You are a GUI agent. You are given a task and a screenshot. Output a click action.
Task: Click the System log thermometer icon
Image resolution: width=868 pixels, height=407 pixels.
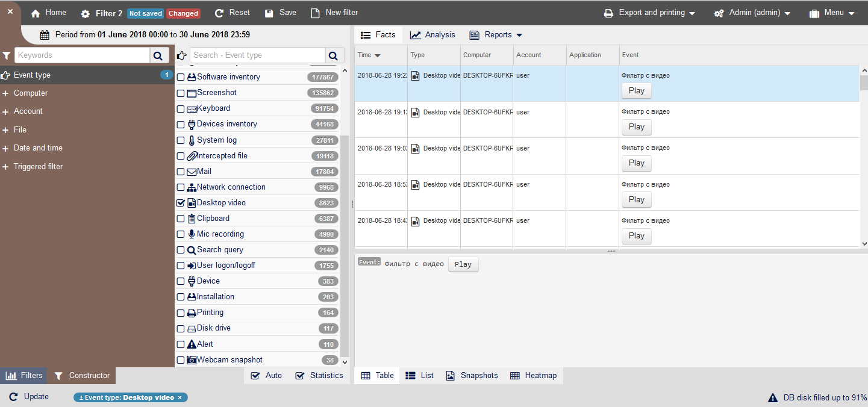click(192, 140)
